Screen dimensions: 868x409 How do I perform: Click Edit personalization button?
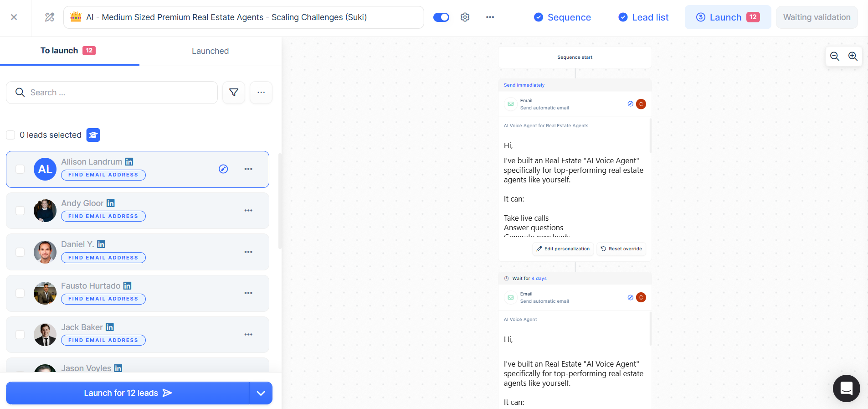tap(563, 249)
